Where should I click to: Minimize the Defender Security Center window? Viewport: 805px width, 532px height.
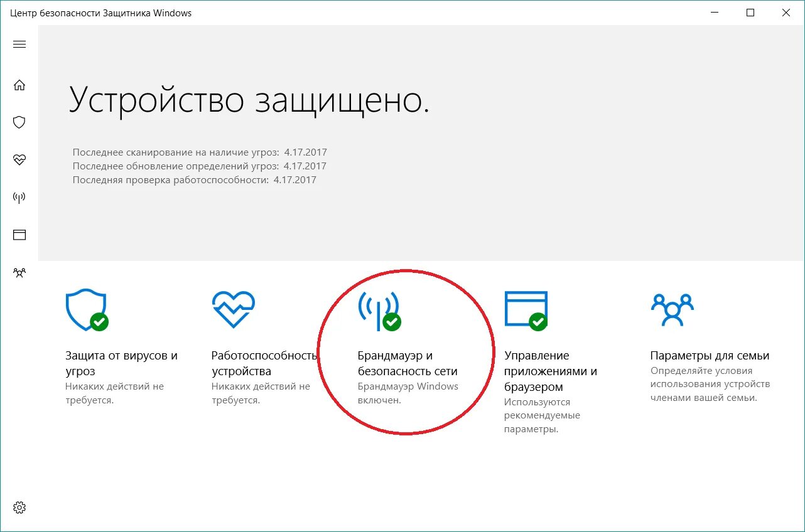click(715, 13)
